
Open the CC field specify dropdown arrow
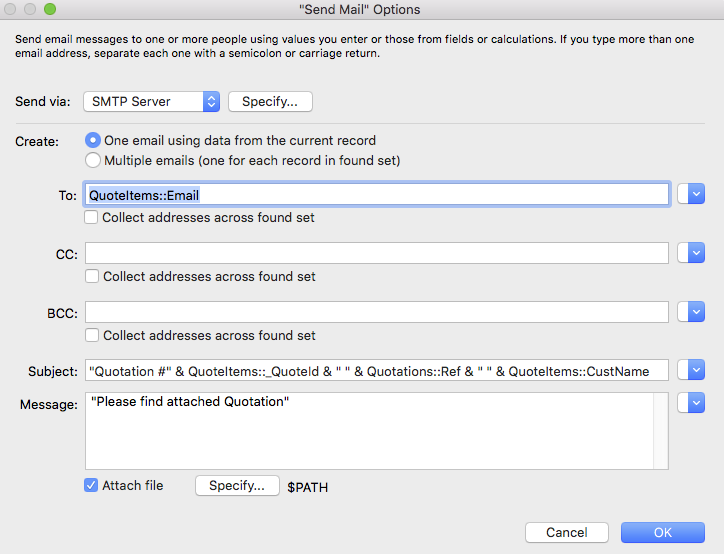pos(696,253)
